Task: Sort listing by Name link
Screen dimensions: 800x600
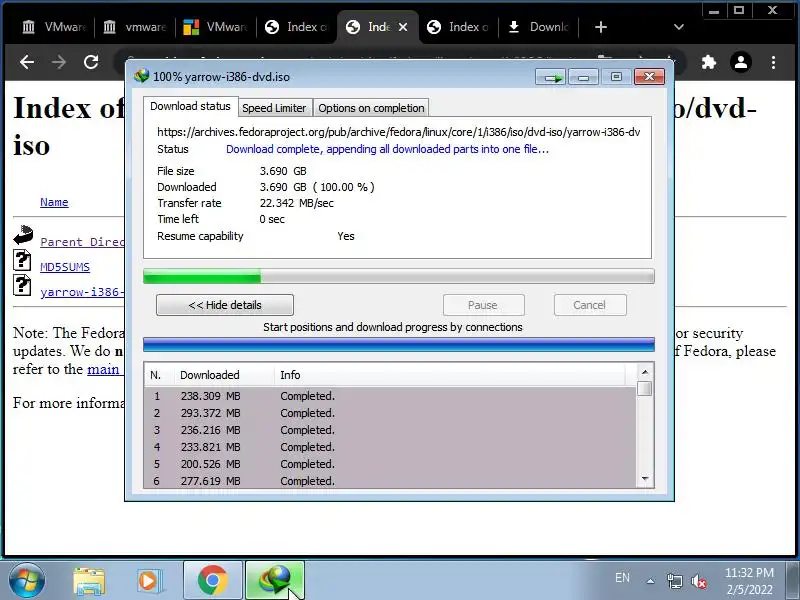Action: pos(54,202)
